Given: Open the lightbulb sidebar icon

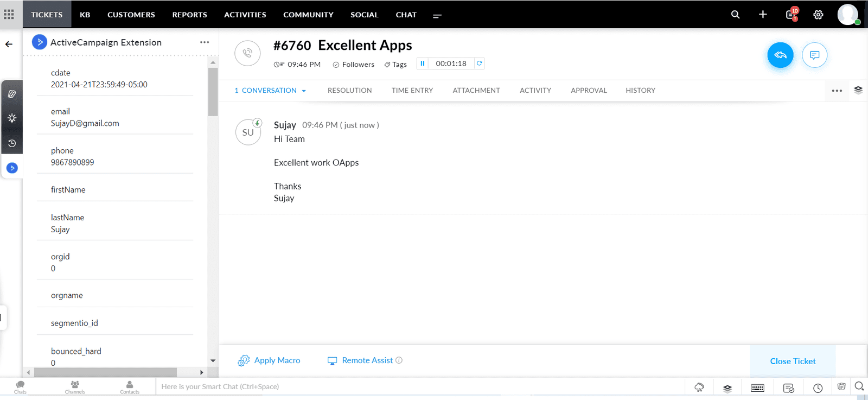Looking at the screenshot, I should [12, 118].
